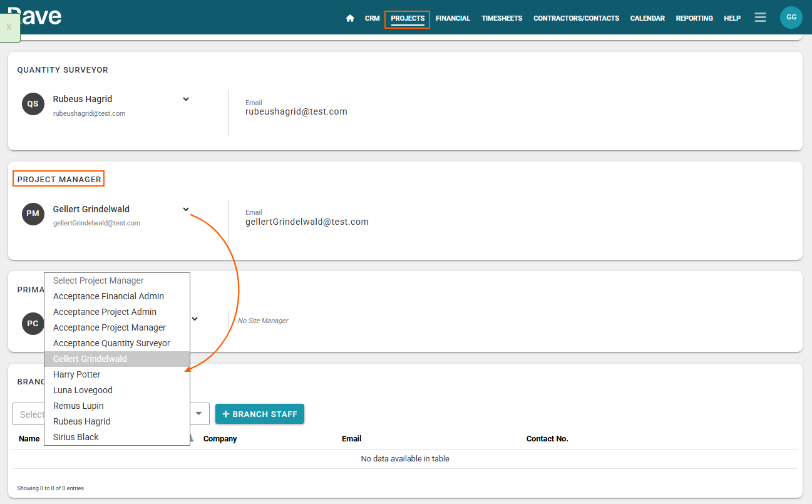The height and width of the screenshot is (504, 812).
Task: Sort table by Company column
Action: [x=220, y=438]
